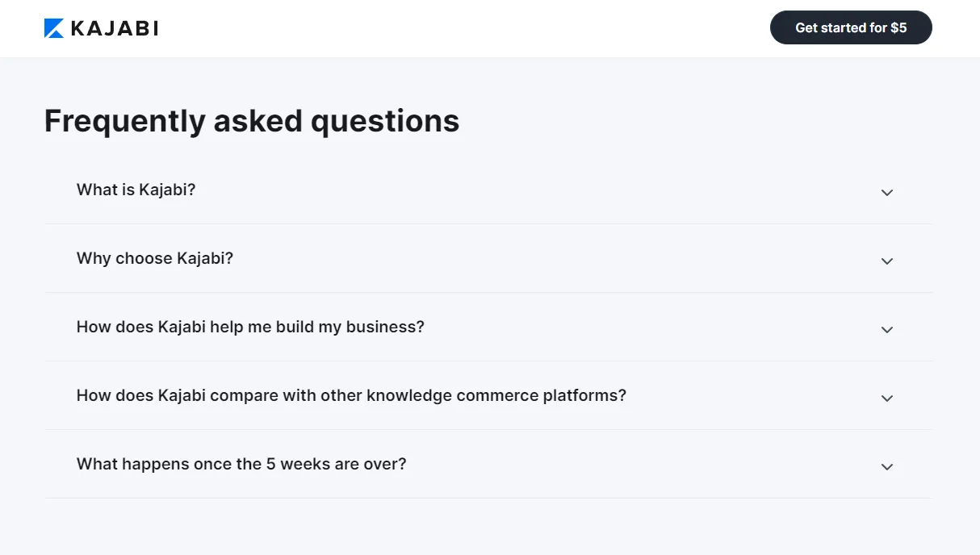
Task: Expand the Why choose Kajabi? question
Action: pyautogui.click(x=155, y=258)
